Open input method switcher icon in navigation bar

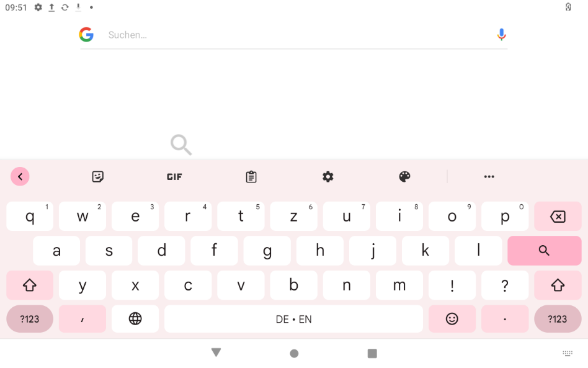pos(568,353)
